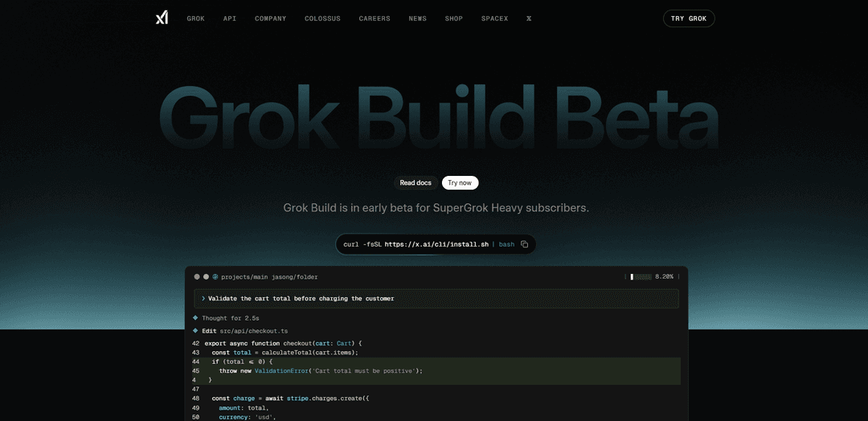Open the NEWS page
868x421 pixels.
[x=418, y=18]
